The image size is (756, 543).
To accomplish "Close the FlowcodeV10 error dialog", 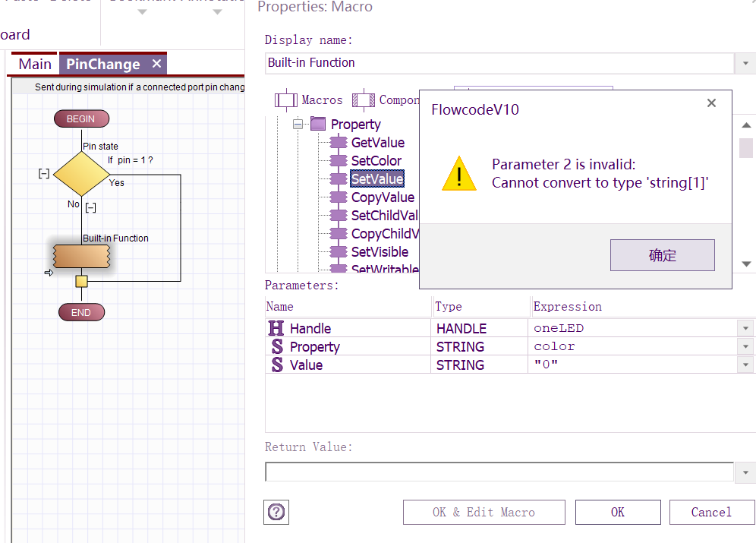I will pyautogui.click(x=711, y=103).
